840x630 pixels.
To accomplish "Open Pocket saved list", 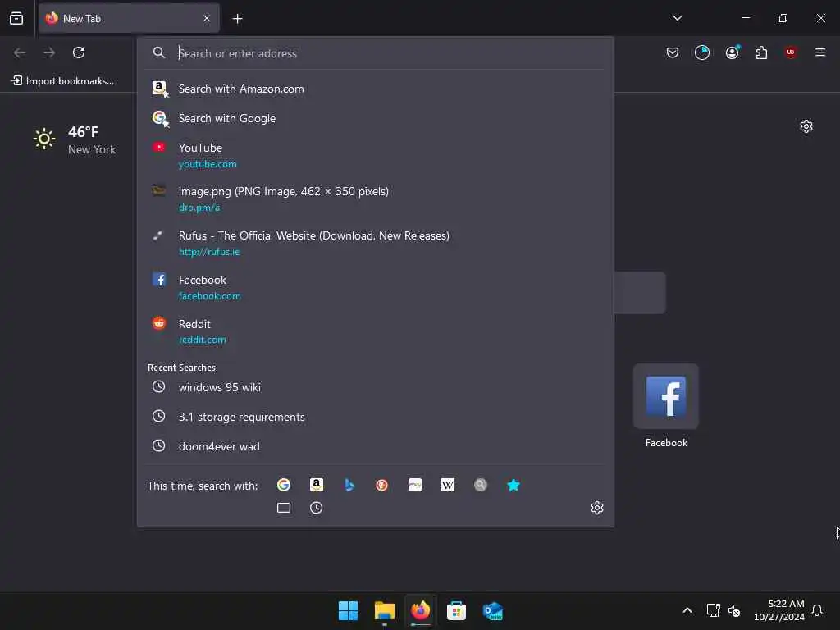I will click(x=673, y=52).
